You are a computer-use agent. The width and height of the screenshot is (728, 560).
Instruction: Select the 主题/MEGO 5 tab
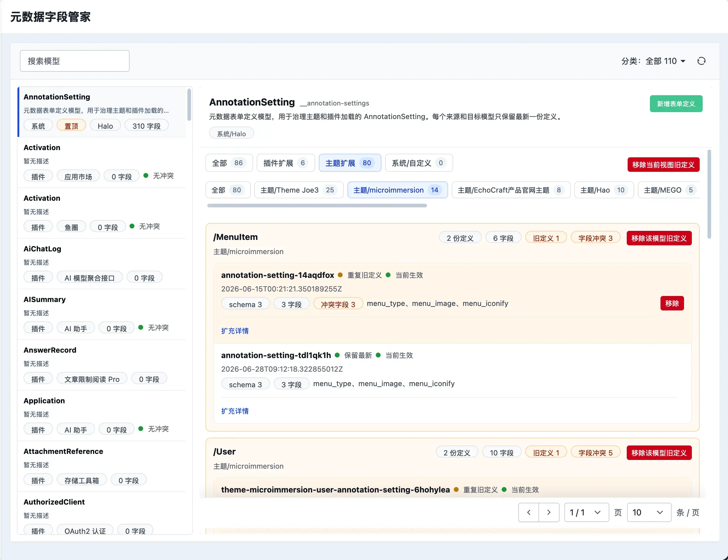669,190
